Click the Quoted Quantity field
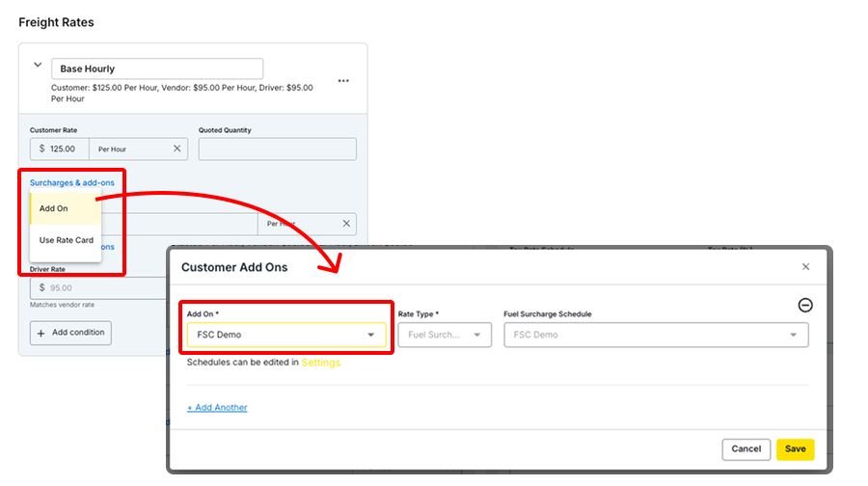 [278, 148]
